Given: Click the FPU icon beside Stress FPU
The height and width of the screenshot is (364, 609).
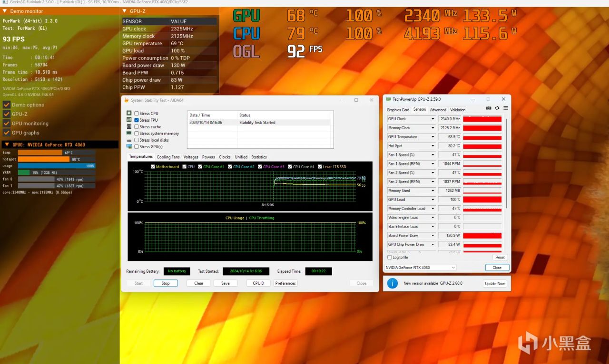Looking at the screenshot, I should (x=129, y=120).
